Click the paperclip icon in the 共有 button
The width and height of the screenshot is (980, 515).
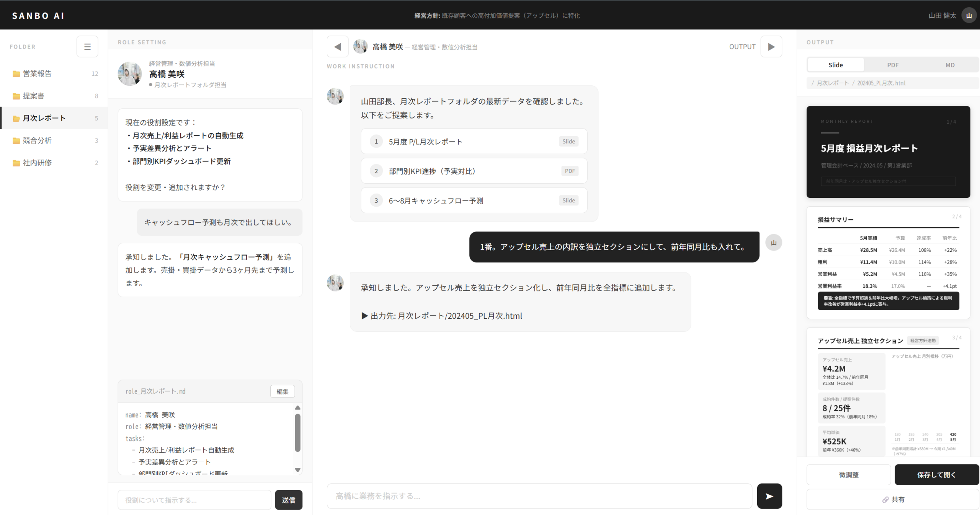[885, 499]
